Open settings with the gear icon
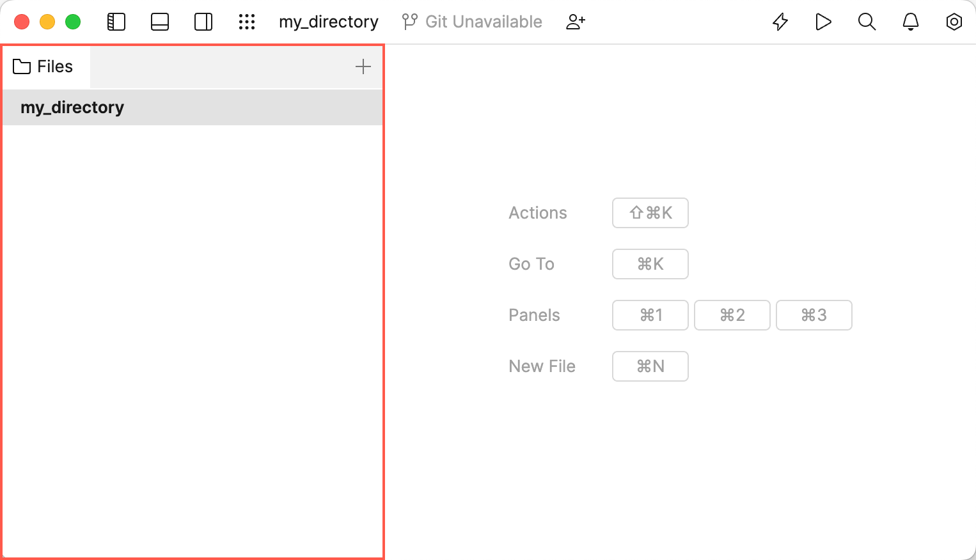Viewport: 976px width, 560px height. tap(954, 21)
